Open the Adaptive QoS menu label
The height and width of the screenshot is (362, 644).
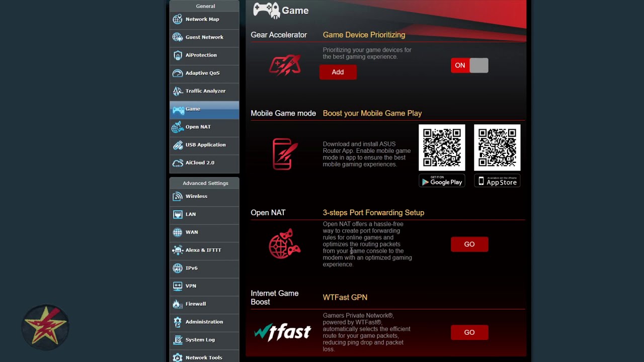click(x=202, y=73)
